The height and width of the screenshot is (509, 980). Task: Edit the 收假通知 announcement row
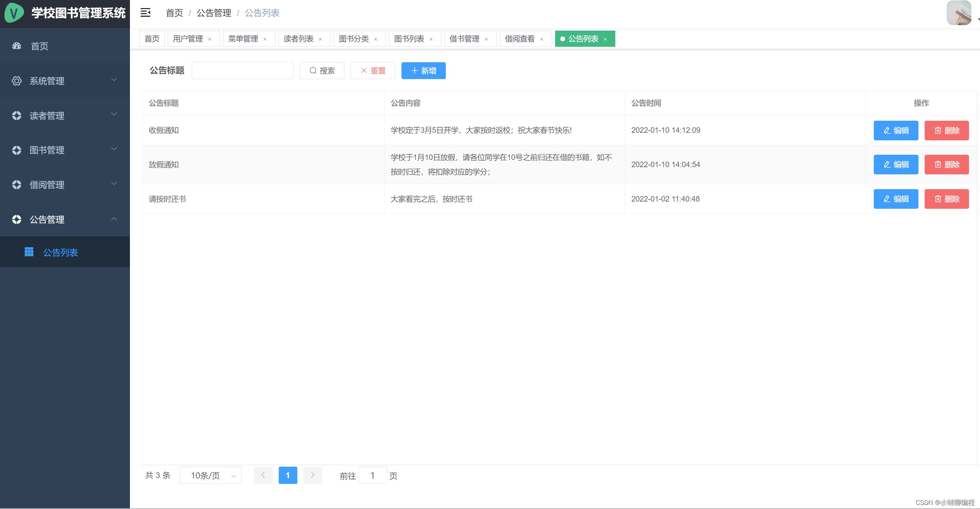pos(895,131)
